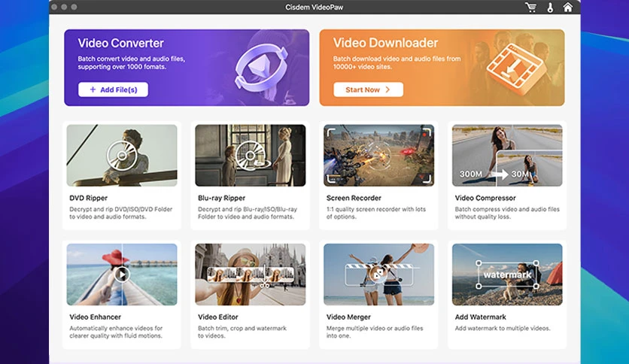The image size is (629, 364).
Task: Click the Cisdem VideoPaw window title
Action: [314, 8]
